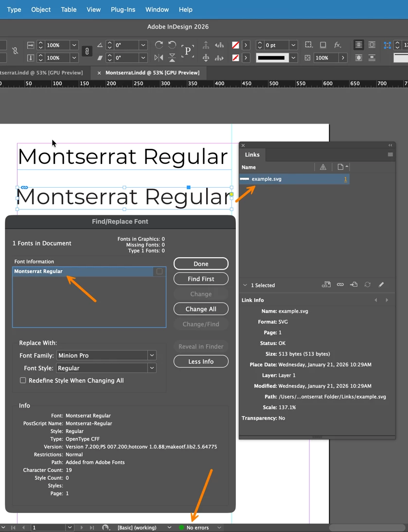
Task: Click the Less Info button
Action: [x=201, y=361]
